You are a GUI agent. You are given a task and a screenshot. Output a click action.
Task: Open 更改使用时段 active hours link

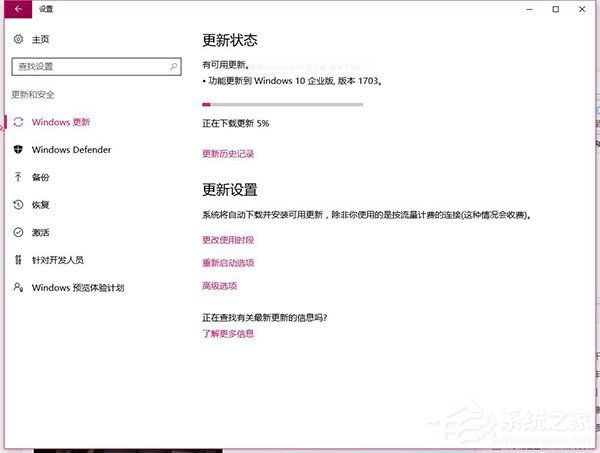(x=228, y=240)
